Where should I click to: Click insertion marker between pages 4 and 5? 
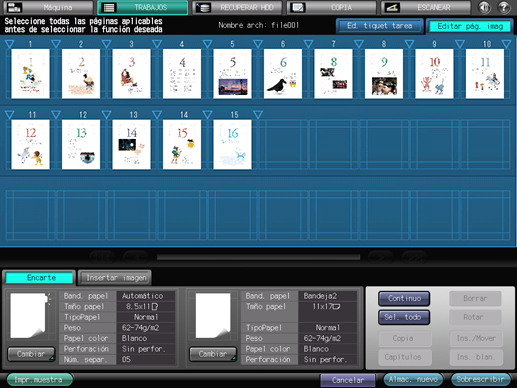coord(207,44)
